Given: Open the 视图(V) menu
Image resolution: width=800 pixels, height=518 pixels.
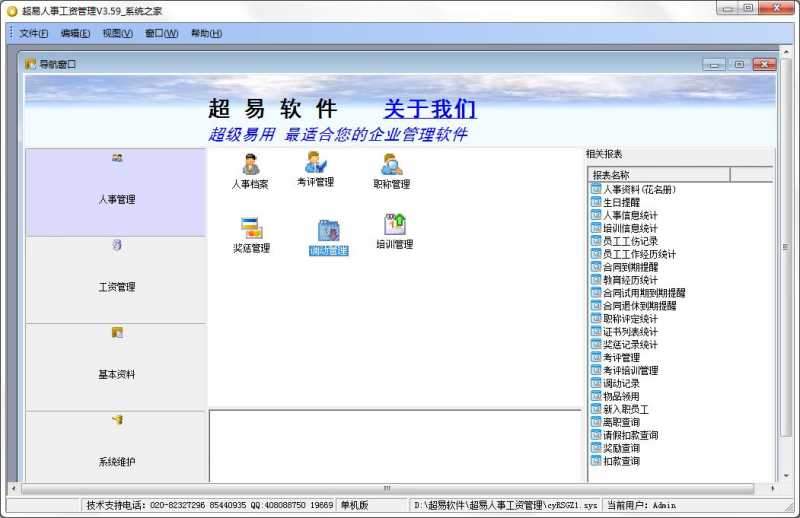Looking at the screenshot, I should pyautogui.click(x=117, y=34).
